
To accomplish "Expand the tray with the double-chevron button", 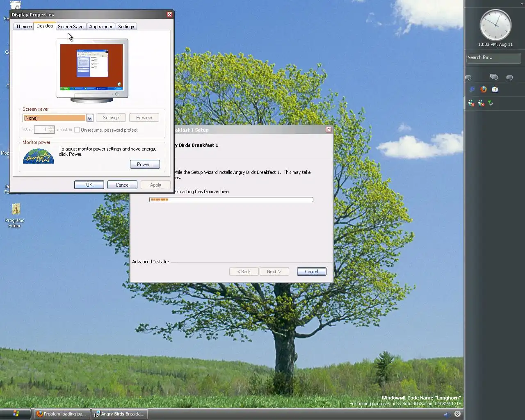I will 457,414.
